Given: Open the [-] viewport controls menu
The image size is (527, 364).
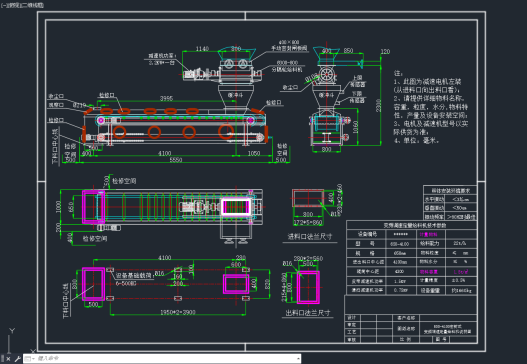Looking at the screenshot, I should tap(4, 5).
